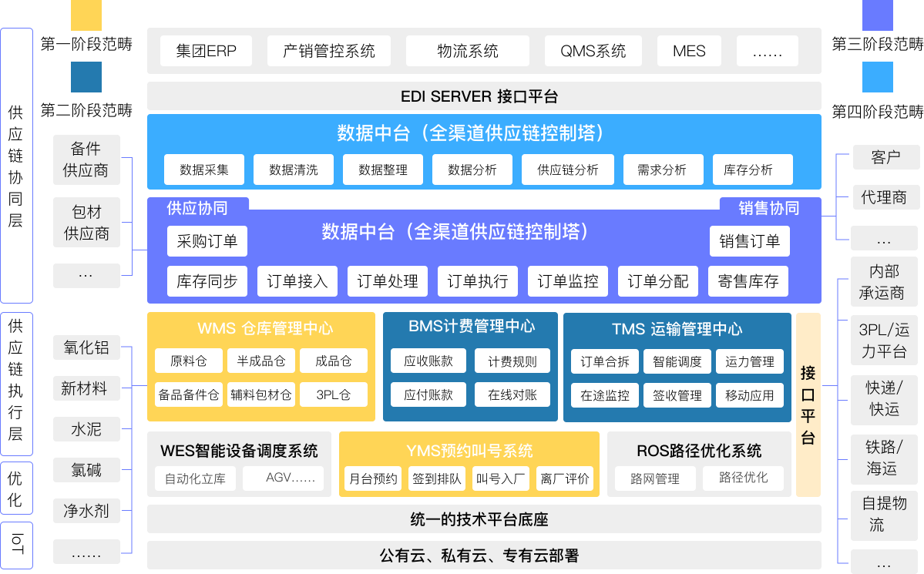Click 计费规则 in the BMS section
Viewport: 924px width, 574px height.
tap(512, 361)
